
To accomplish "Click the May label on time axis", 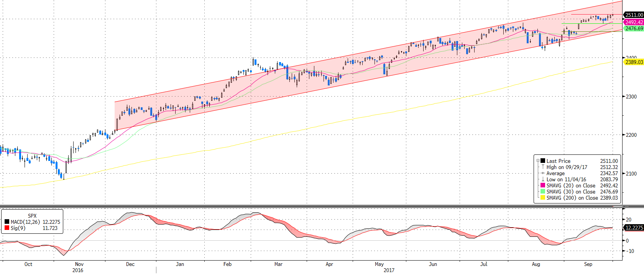I will 379,264.
